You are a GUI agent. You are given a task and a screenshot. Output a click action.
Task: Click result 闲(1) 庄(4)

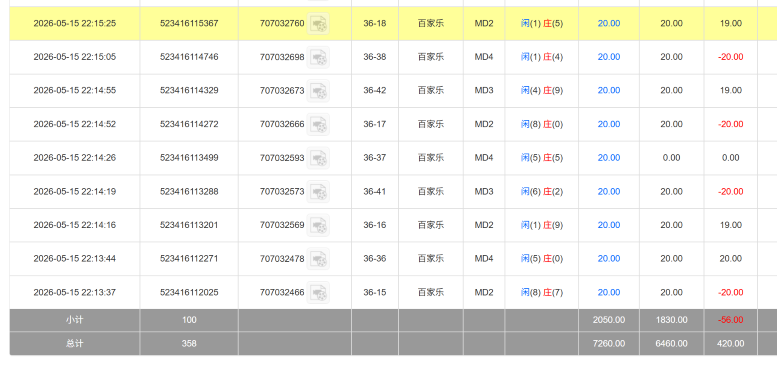point(542,57)
